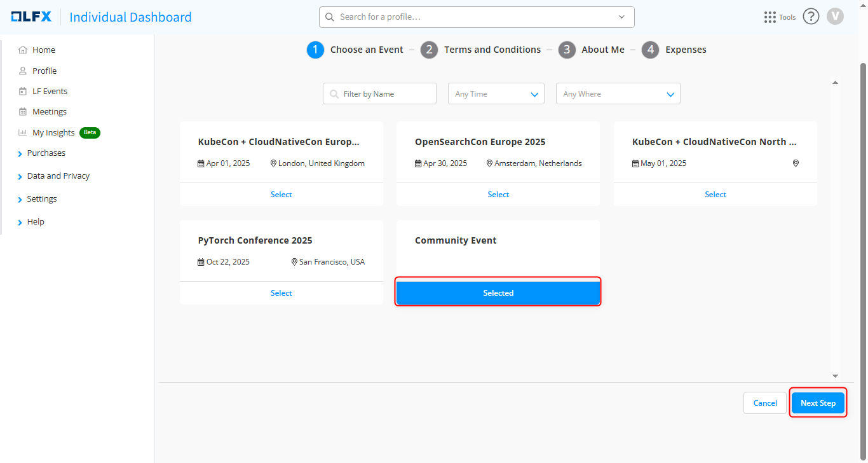Expand the Settings sidebar section
Screen dimensions: 868x463
click(x=41, y=199)
